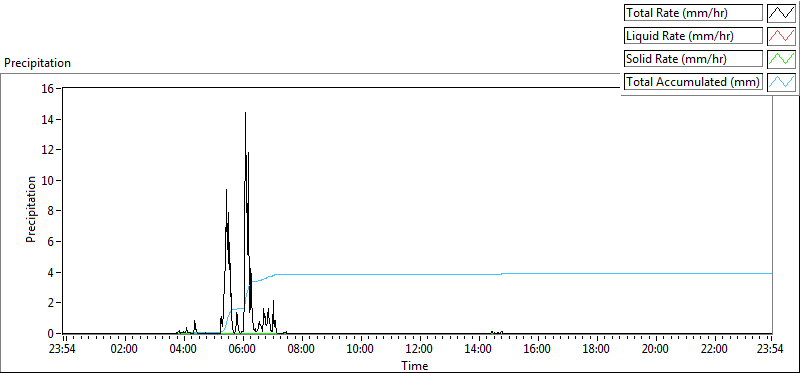
Task: Click the 0 minimum value on y-axis
Action: click(51, 333)
